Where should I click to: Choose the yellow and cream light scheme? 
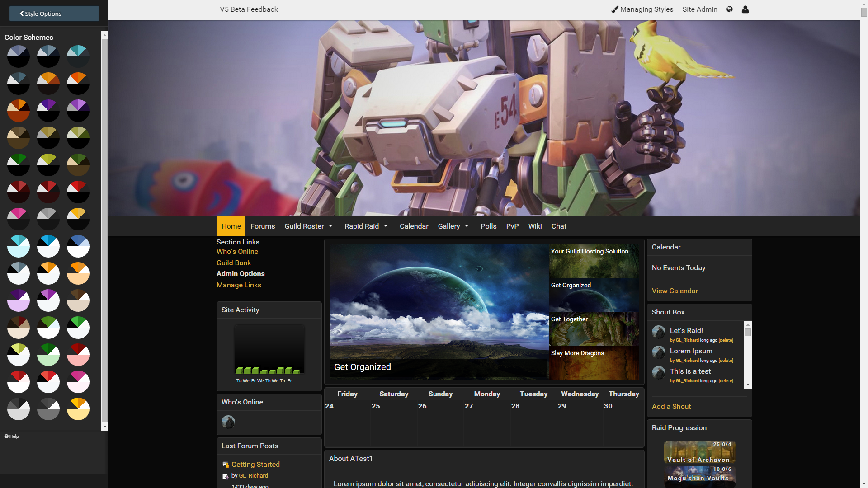tap(78, 409)
